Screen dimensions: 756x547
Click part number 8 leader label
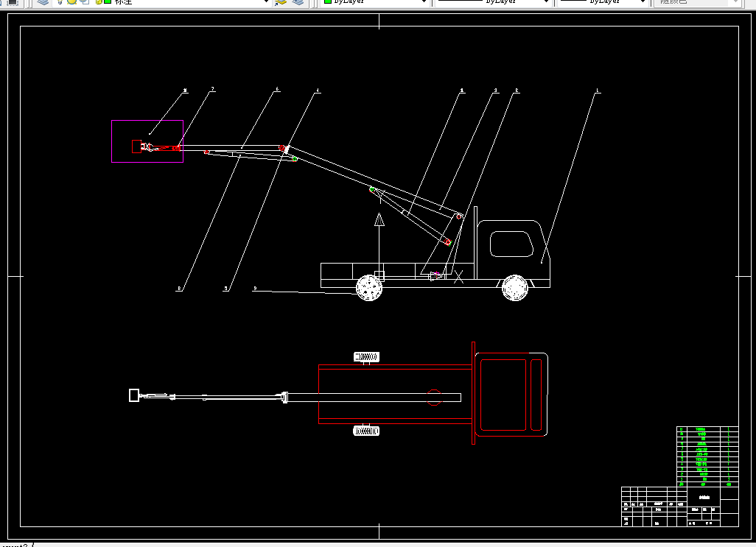tap(179, 289)
